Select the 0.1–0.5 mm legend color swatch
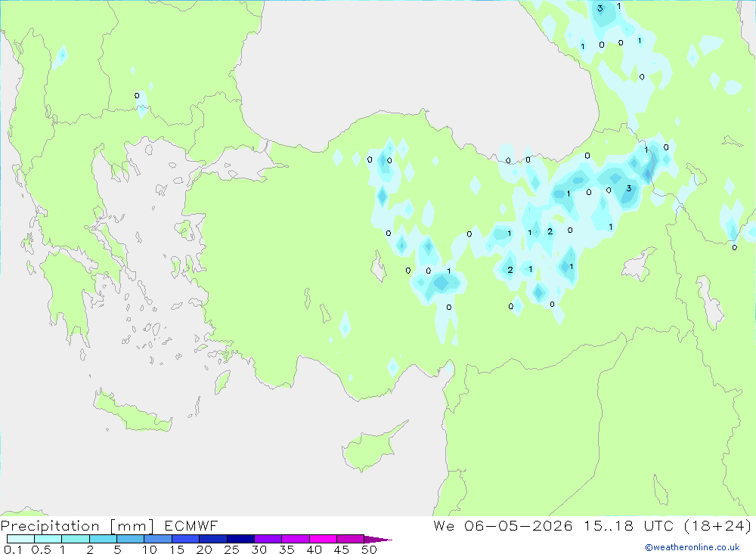Image resolution: width=756 pixels, height=554 pixels. tap(20, 539)
